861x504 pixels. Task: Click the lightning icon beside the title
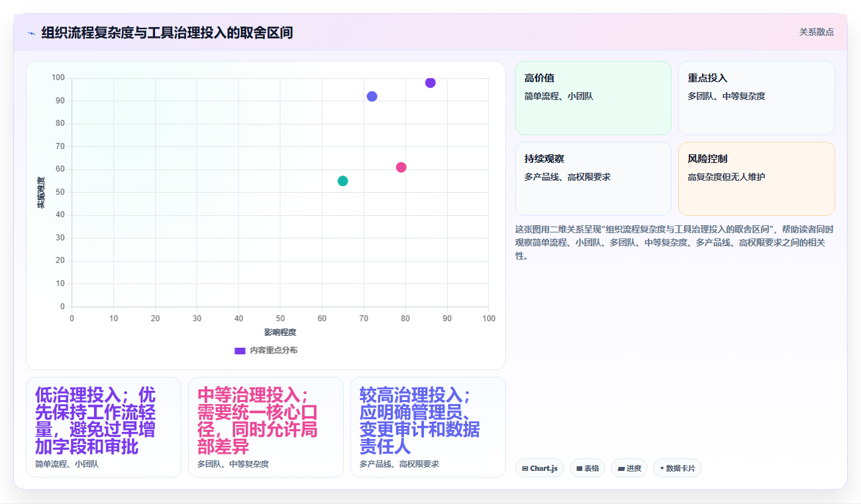click(31, 33)
